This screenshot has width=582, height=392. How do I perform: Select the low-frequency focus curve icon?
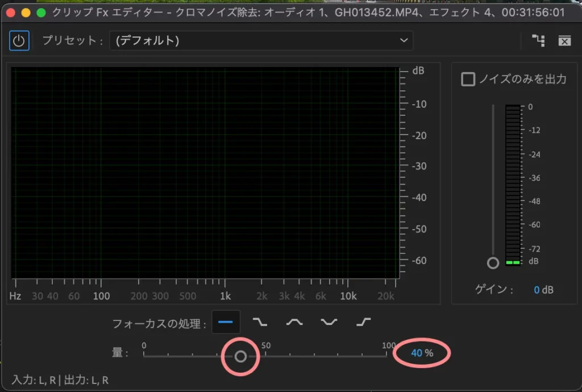click(x=260, y=322)
